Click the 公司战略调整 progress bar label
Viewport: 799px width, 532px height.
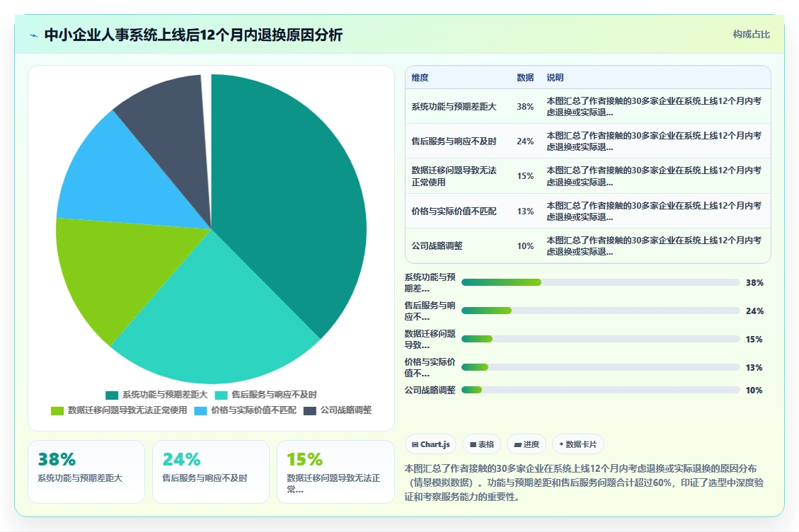[430, 390]
